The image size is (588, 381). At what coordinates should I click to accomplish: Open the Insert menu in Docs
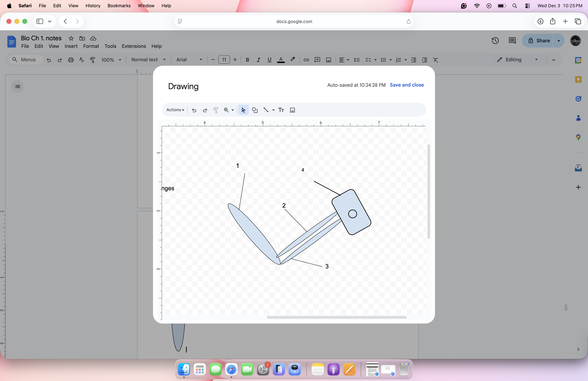(x=71, y=46)
